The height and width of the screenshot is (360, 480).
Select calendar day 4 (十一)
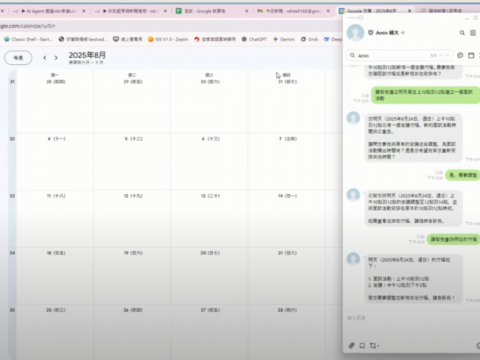[56, 139]
